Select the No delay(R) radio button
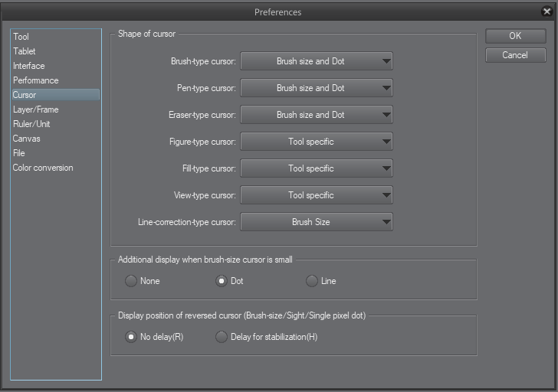Image resolution: width=558 pixels, height=392 pixels. tap(131, 337)
